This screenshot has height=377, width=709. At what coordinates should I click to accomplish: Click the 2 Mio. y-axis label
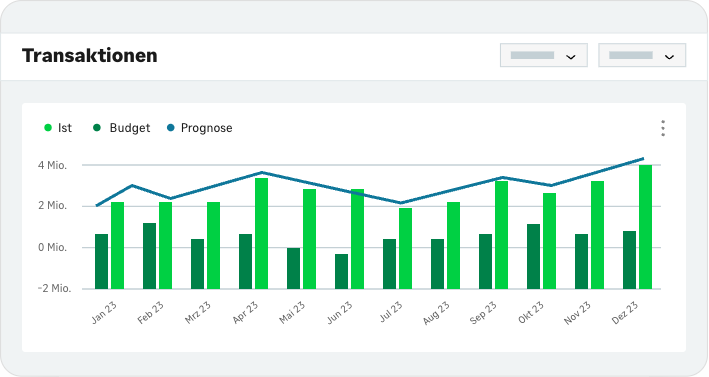click(x=52, y=206)
